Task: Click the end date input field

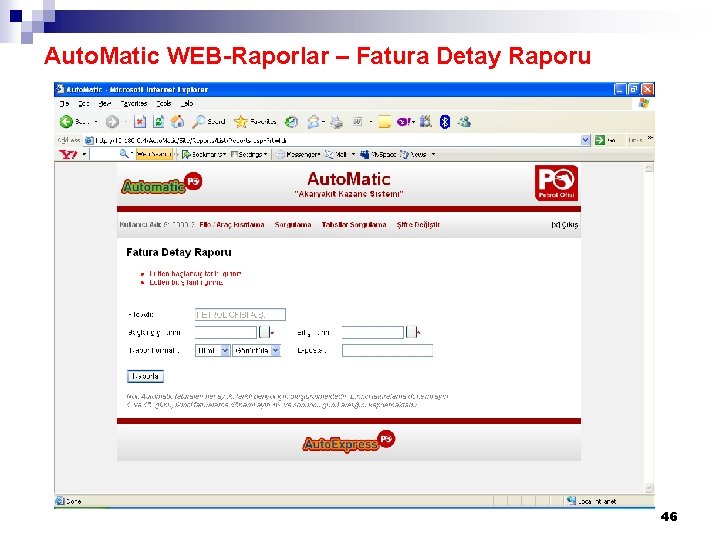Action: [x=373, y=332]
